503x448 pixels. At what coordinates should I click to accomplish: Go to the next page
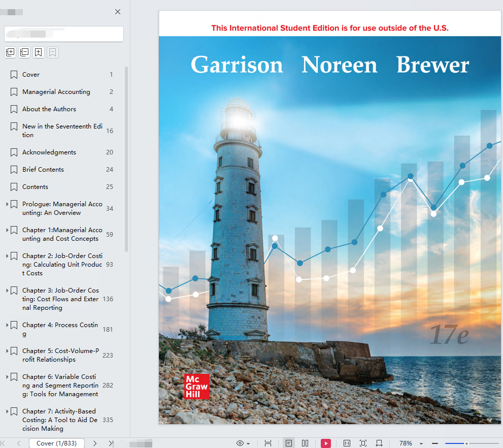(95, 443)
